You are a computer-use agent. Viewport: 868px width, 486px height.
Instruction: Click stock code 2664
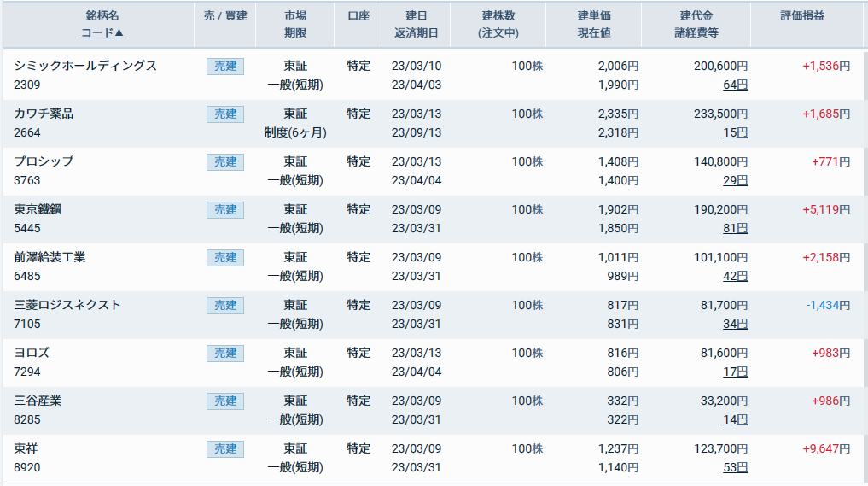pyautogui.click(x=27, y=132)
